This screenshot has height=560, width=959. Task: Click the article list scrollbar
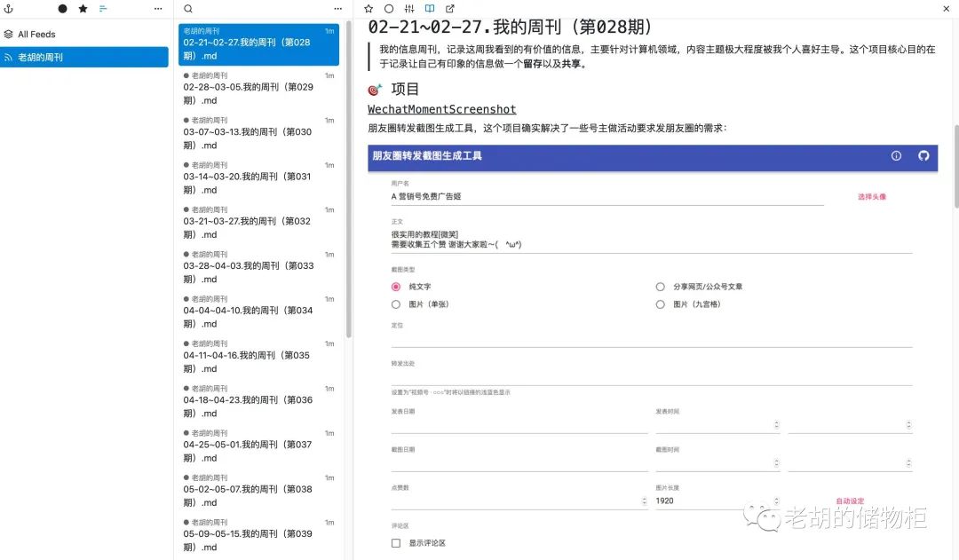click(349, 180)
